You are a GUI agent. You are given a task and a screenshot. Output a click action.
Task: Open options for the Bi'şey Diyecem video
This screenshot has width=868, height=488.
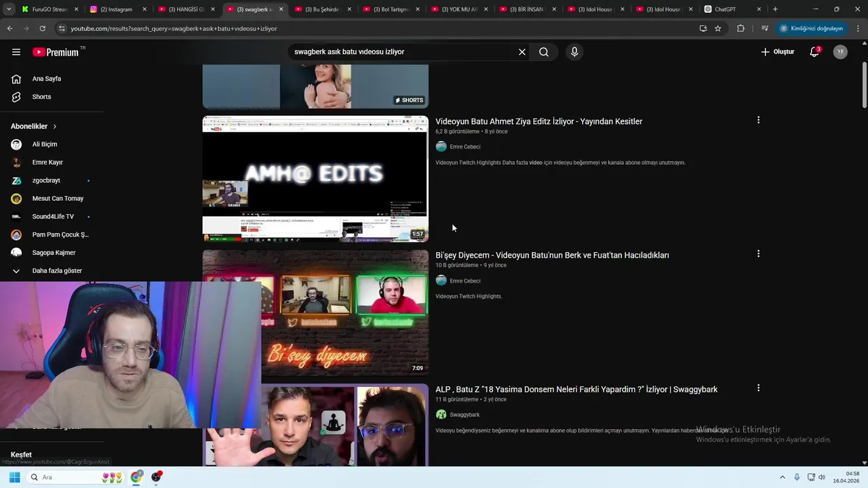(758, 253)
